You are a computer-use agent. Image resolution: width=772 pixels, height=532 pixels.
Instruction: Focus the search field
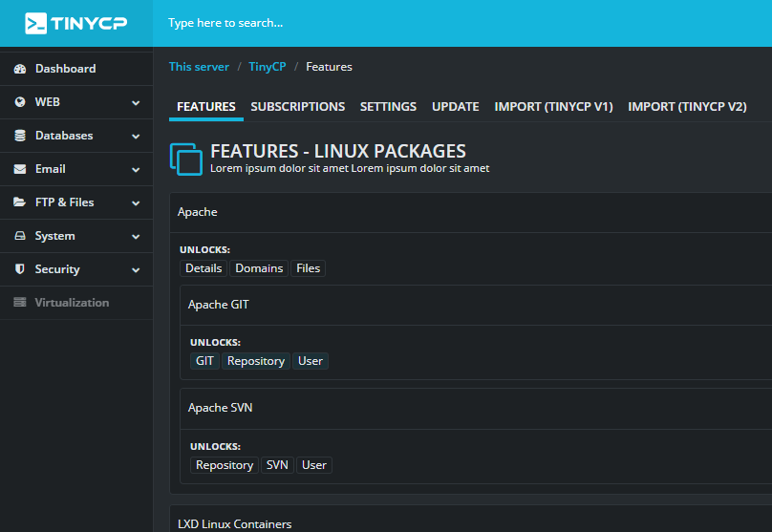(x=462, y=23)
